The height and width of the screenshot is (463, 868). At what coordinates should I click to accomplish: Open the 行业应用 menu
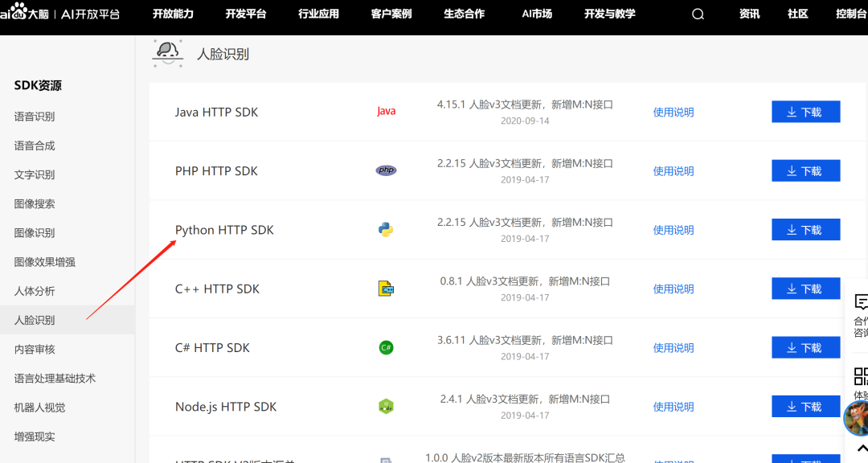coord(318,14)
